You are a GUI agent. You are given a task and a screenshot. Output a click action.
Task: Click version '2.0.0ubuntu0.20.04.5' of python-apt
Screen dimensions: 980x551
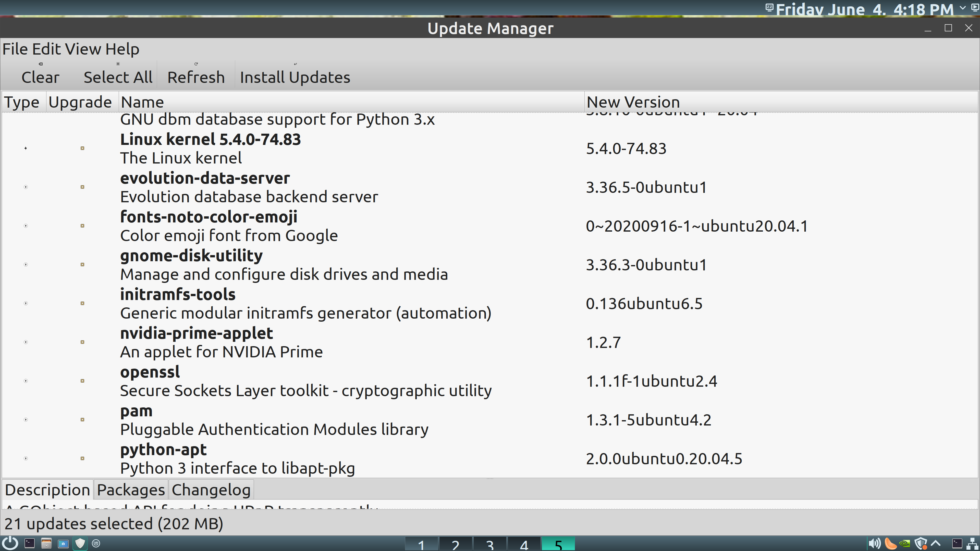tap(664, 459)
